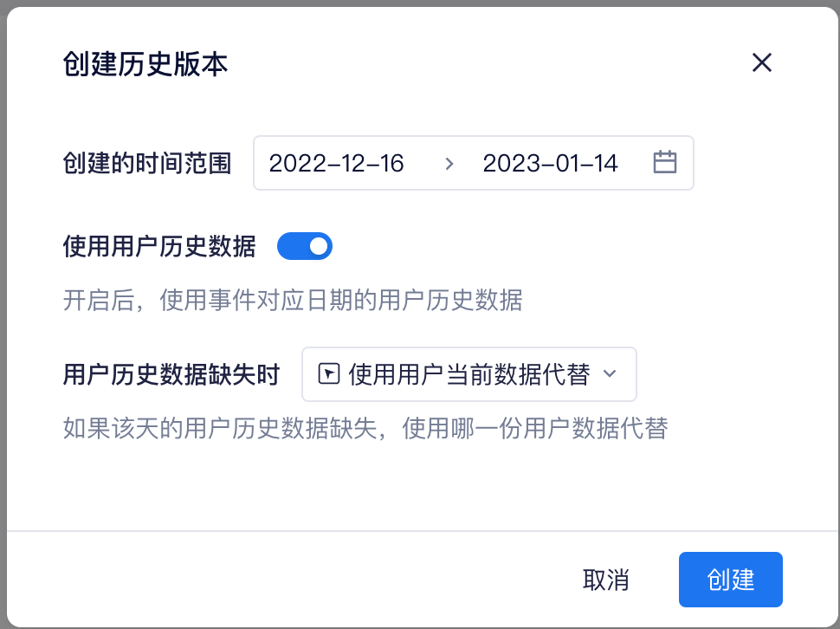
Task: Click the cursor icon inside the 使用用户当前数据代替 dropdown
Action: click(x=329, y=374)
